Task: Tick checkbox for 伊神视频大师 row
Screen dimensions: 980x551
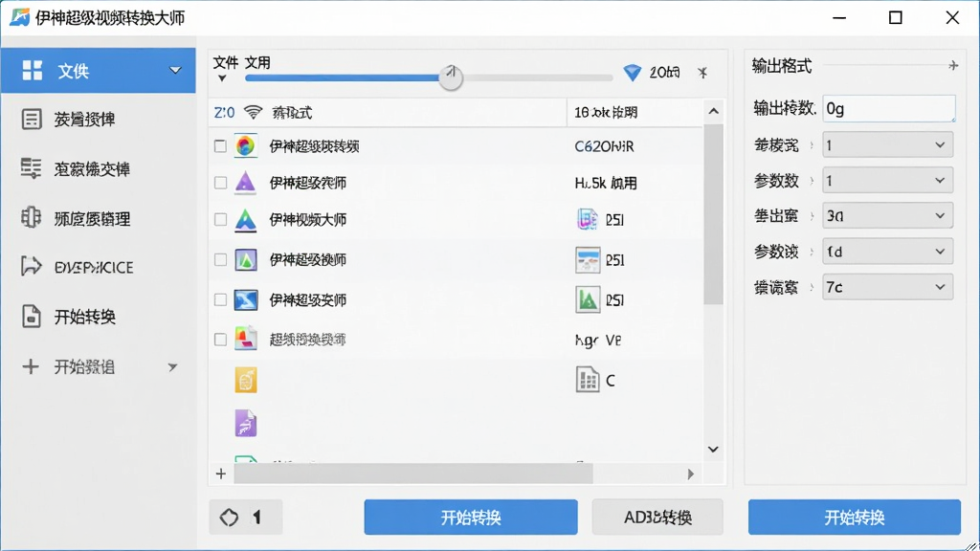Action: pos(220,219)
